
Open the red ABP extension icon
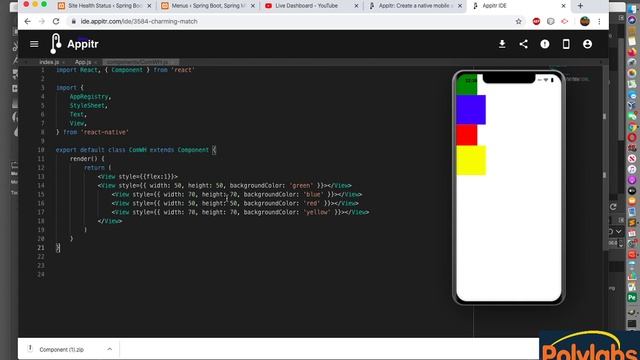[536, 21]
